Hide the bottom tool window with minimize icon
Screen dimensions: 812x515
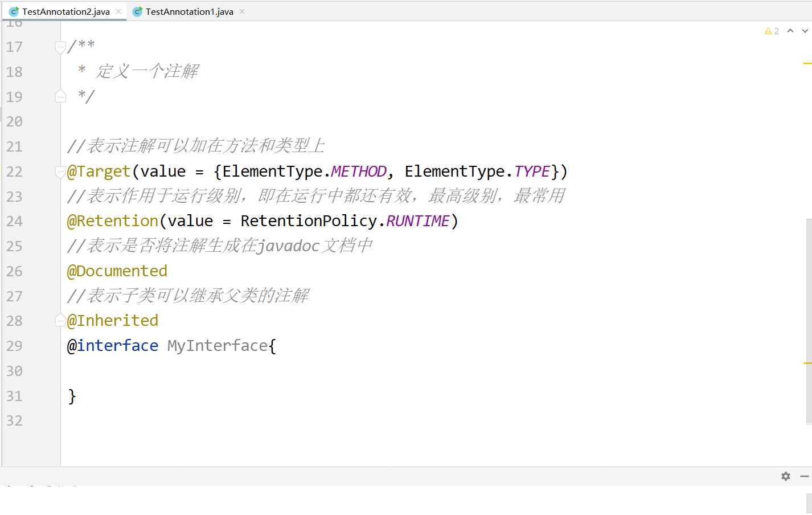805,476
